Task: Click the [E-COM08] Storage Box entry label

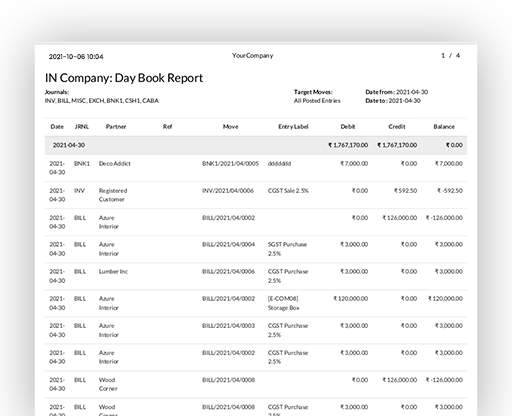Action: pos(284,303)
